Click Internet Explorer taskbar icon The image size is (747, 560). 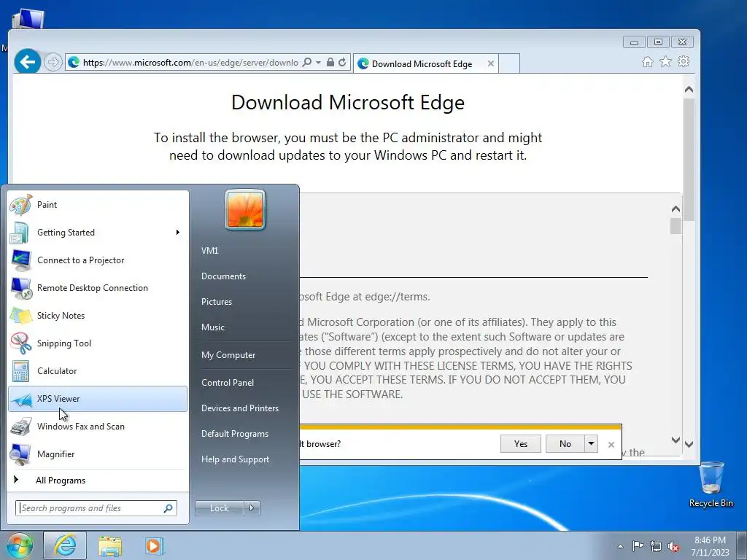[x=65, y=545]
